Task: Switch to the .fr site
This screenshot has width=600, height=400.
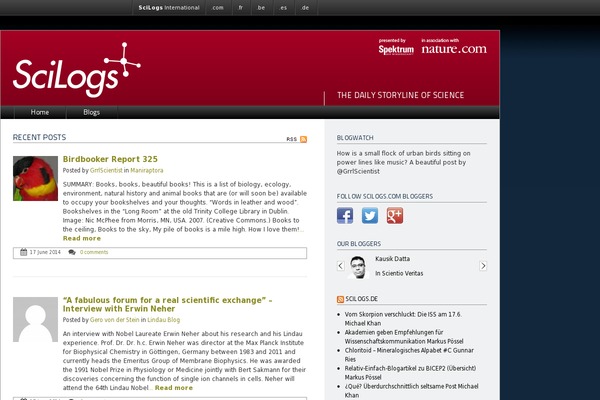Action: [x=240, y=8]
